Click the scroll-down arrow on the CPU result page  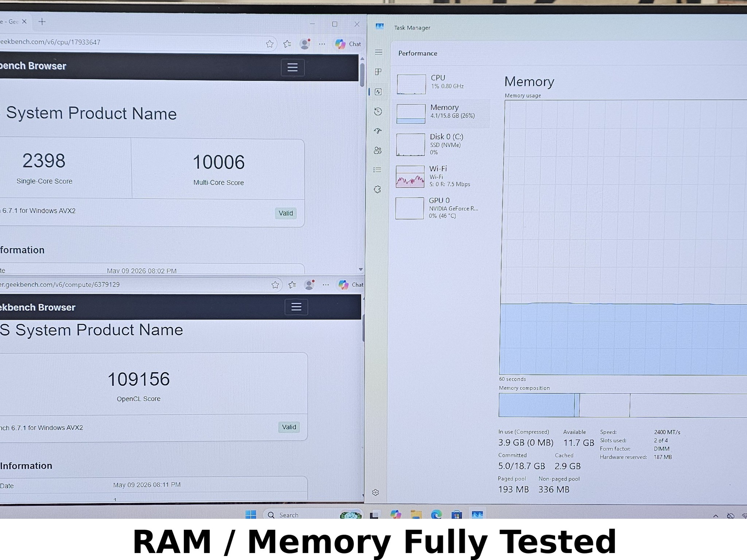point(361,269)
